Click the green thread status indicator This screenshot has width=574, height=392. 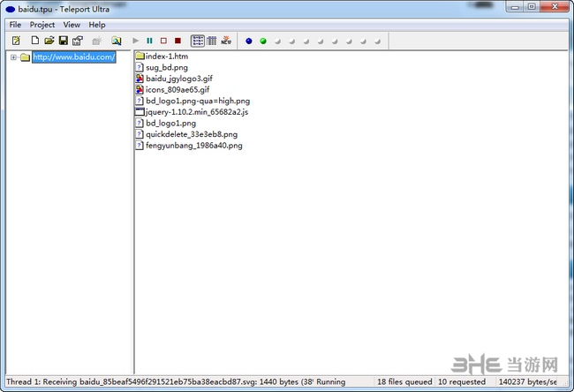[263, 41]
